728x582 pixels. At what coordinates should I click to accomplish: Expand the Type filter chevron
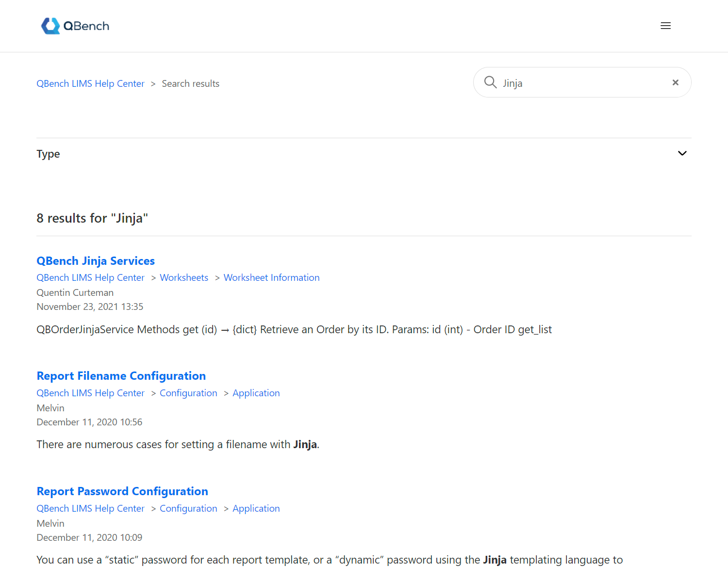682,154
